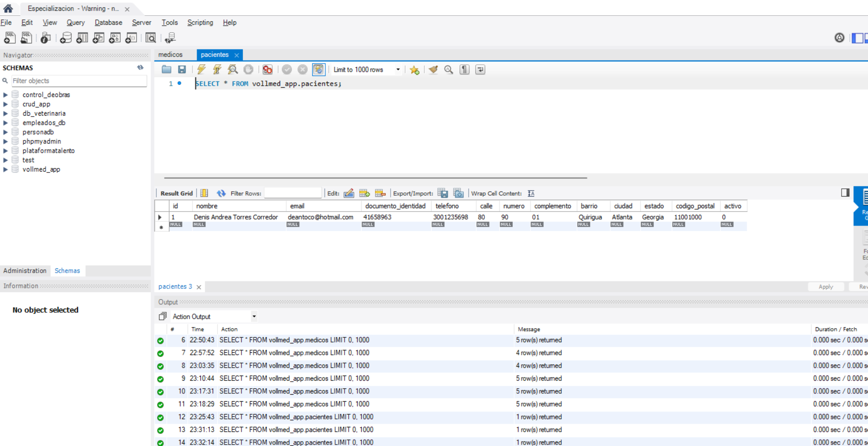Refresh schemas list icon in Navigator
The width and height of the screenshot is (868, 446).
click(140, 68)
